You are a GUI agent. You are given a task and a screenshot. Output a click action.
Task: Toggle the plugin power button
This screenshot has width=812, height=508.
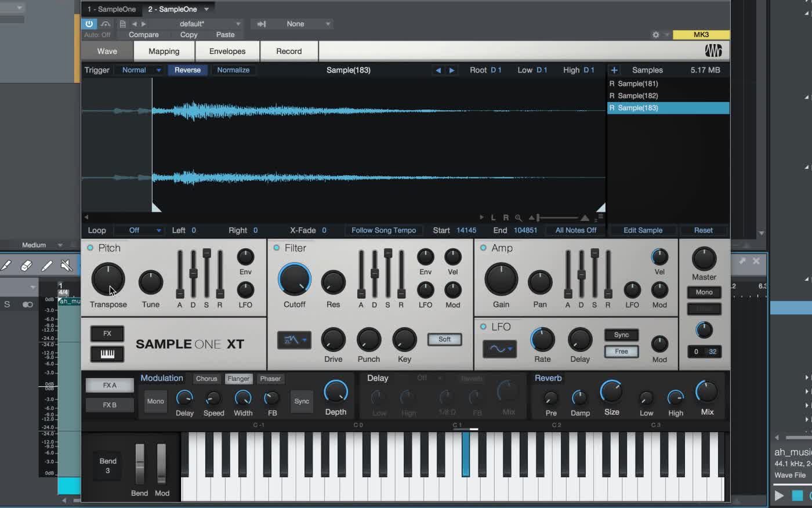89,24
